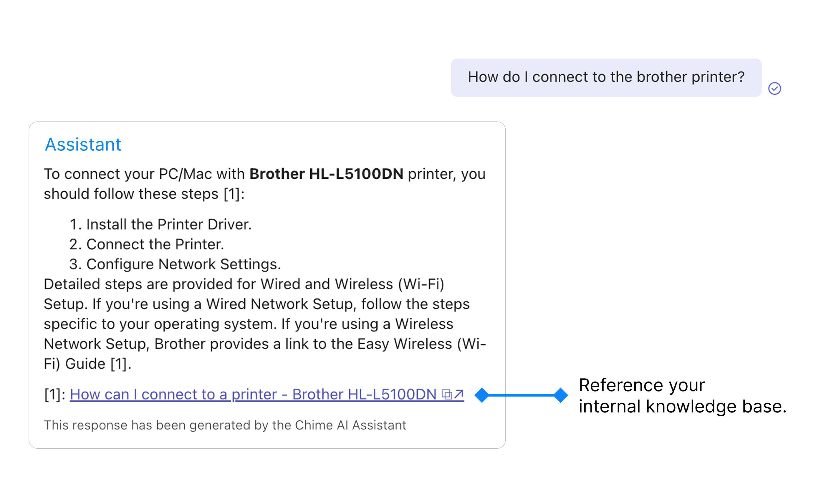Viewport: 816px width, 504px height.
Task: Click the "[1]:" reference label before the link
Action: (x=55, y=395)
